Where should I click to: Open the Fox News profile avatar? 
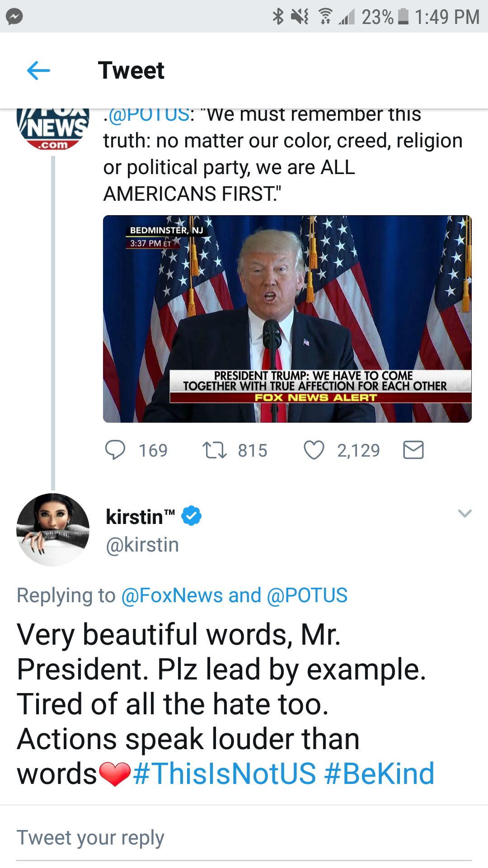point(53,129)
